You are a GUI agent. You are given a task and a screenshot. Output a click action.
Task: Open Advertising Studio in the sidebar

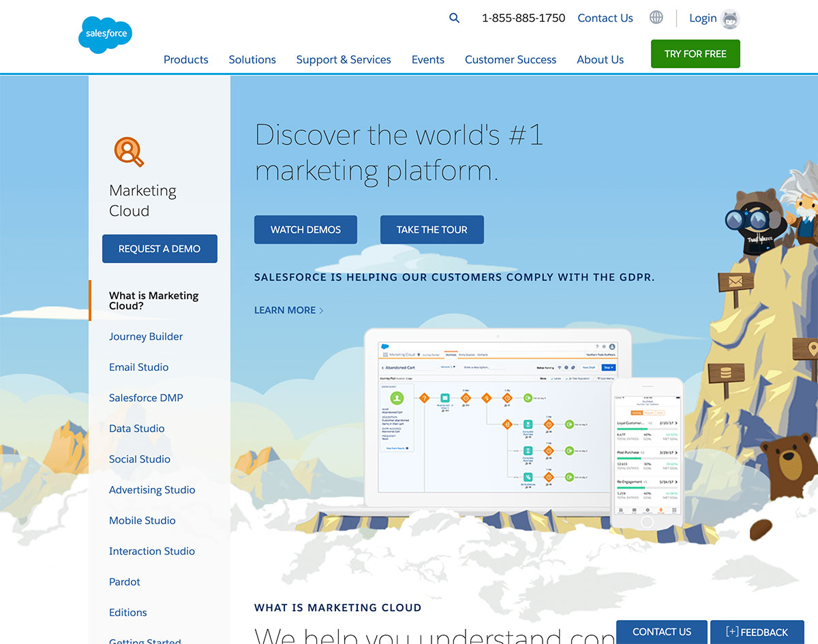(x=152, y=490)
